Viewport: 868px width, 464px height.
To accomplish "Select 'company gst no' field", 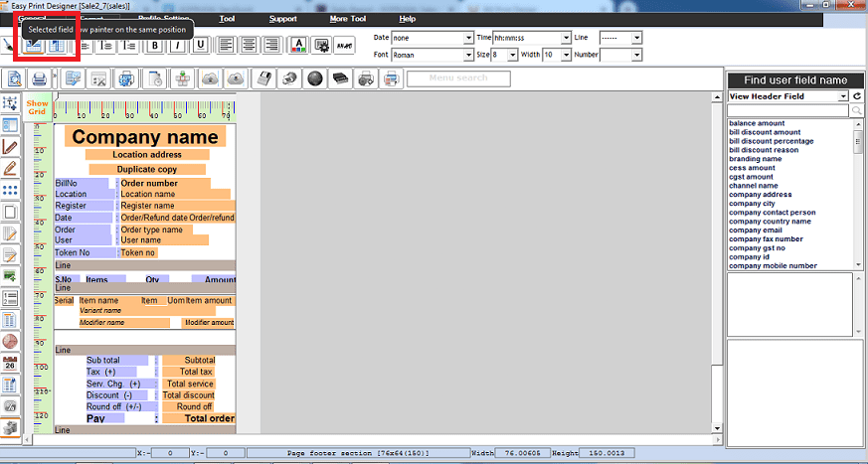I will (x=757, y=247).
